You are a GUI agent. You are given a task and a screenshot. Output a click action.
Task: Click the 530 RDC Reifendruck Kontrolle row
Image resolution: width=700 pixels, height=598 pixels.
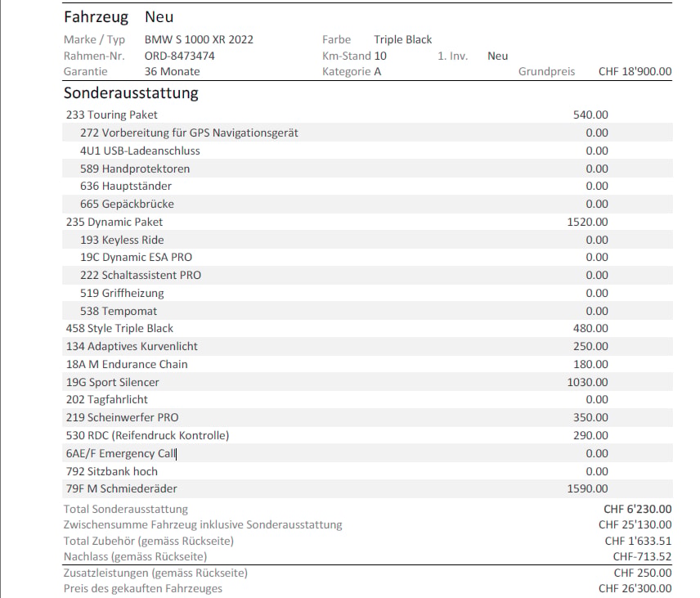click(x=367, y=435)
